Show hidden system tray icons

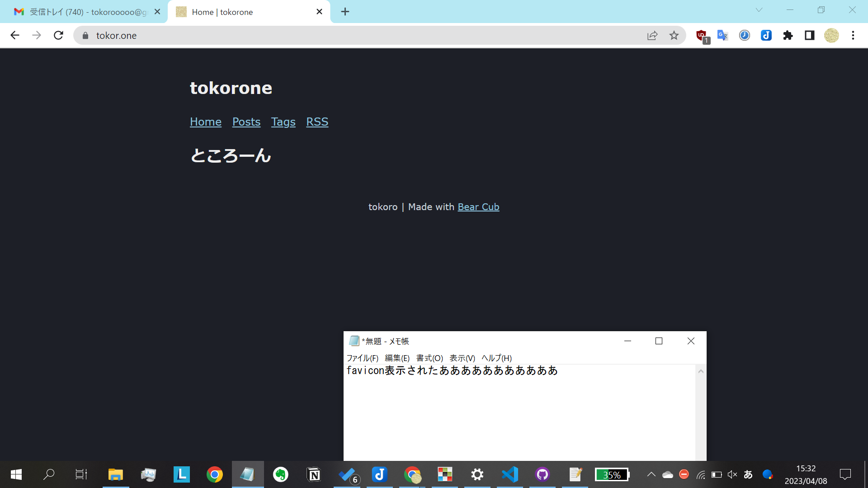(x=651, y=474)
